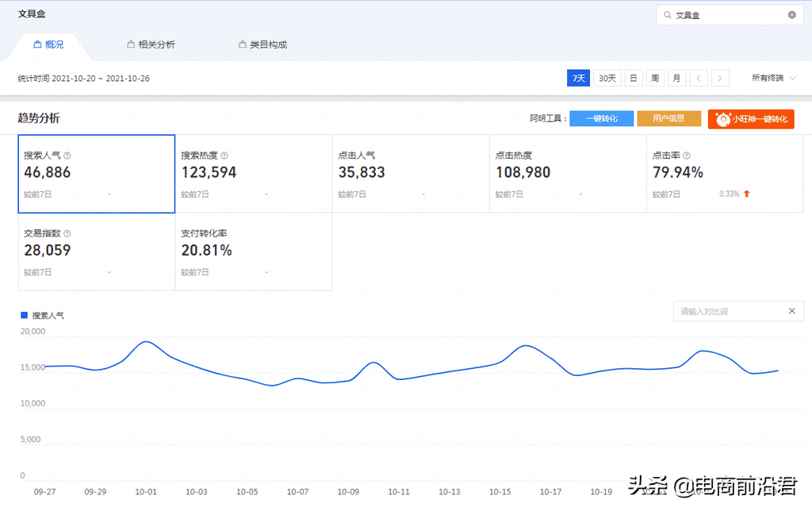The image size is (812, 511).
Task: Open the 所有终端 dropdown
Action: point(774,79)
